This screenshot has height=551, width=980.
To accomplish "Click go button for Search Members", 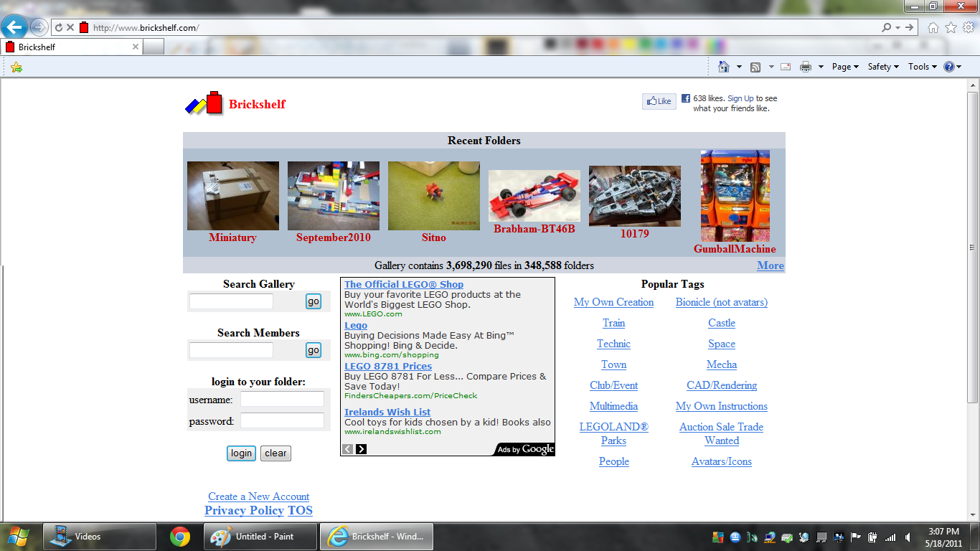I will click(x=314, y=350).
